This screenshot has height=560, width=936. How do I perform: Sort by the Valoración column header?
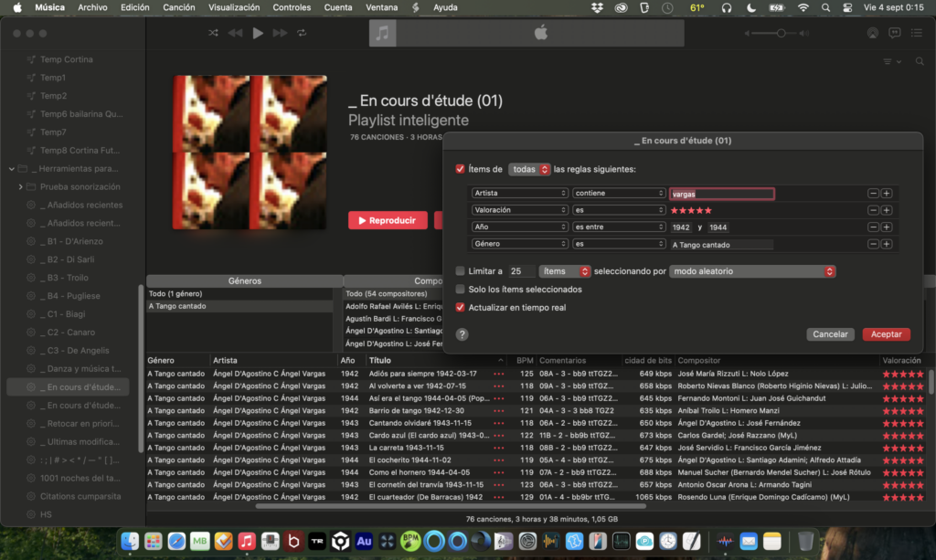901,360
